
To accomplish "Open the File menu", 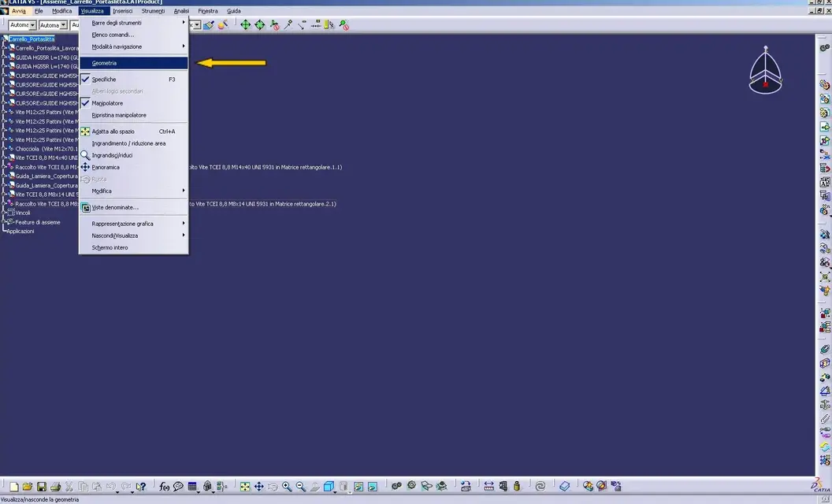I will coord(39,10).
